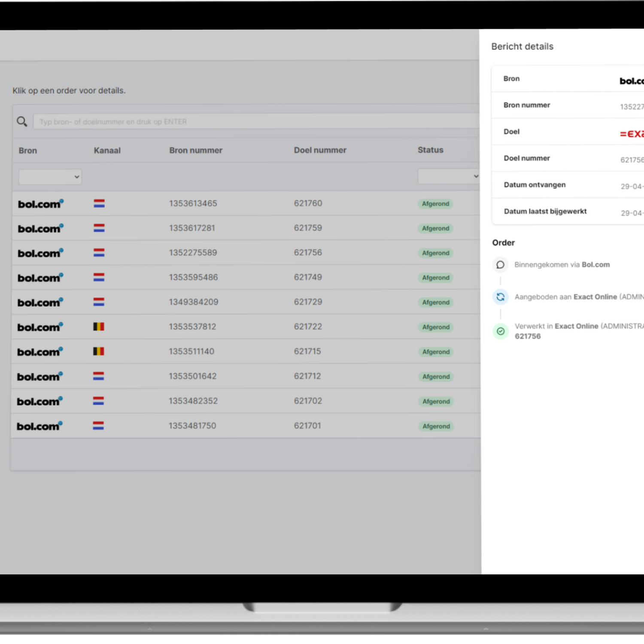Viewport: 644px width, 644px height.
Task: Click the bol.com logo in row 621749
Action: click(x=40, y=277)
